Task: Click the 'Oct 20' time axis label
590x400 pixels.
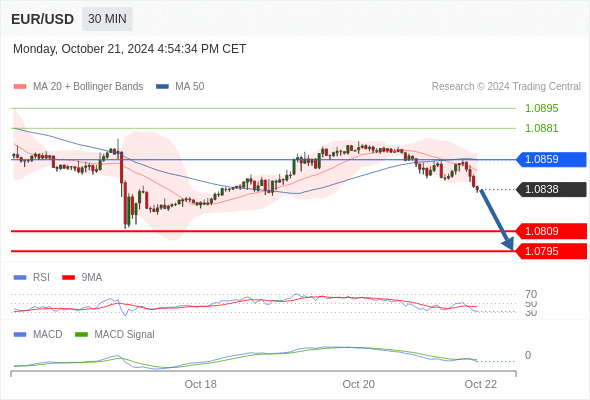Action: pos(359,384)
